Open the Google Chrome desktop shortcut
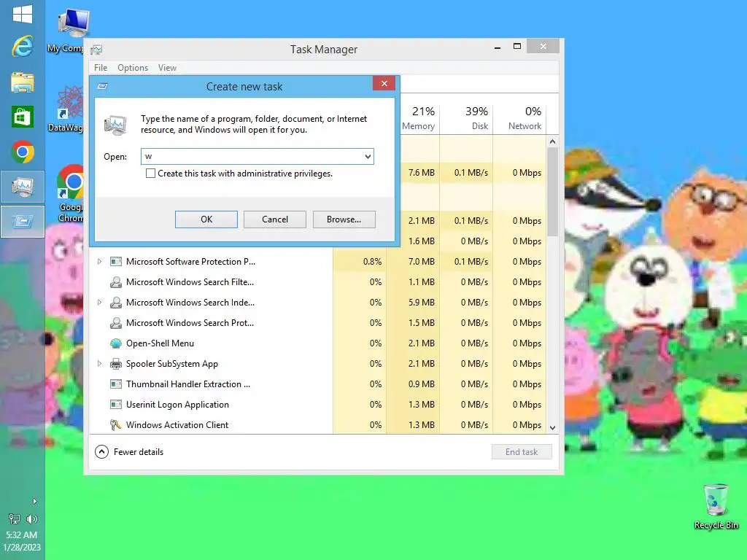The width and height of the screenshot is (747, 560). pos(70,193)
